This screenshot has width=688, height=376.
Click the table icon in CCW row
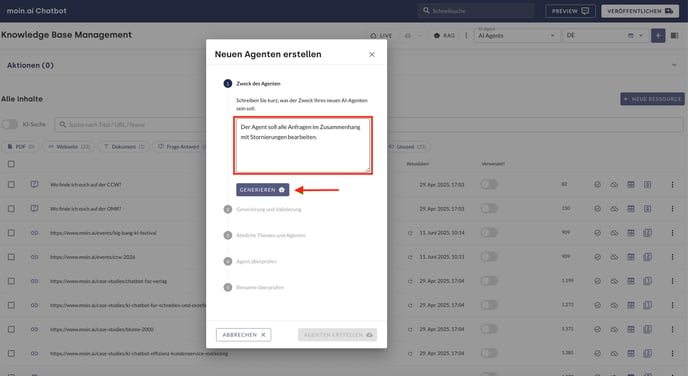tap(631, 185)
